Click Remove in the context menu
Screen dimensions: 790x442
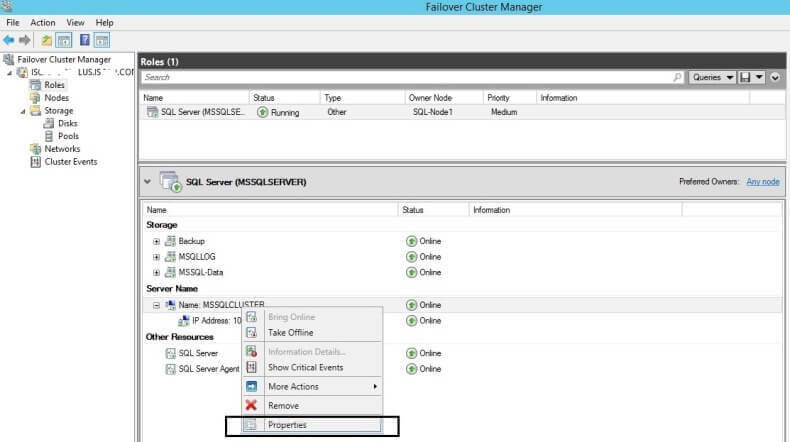coord(283,406)
